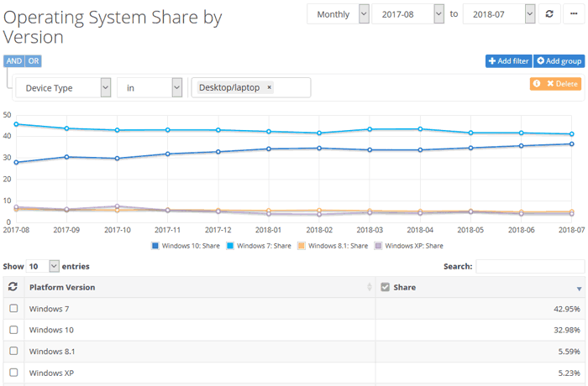588x386 pixels.
Task: Click the 2017-12 x-axis label
Action: click(218, 230)
